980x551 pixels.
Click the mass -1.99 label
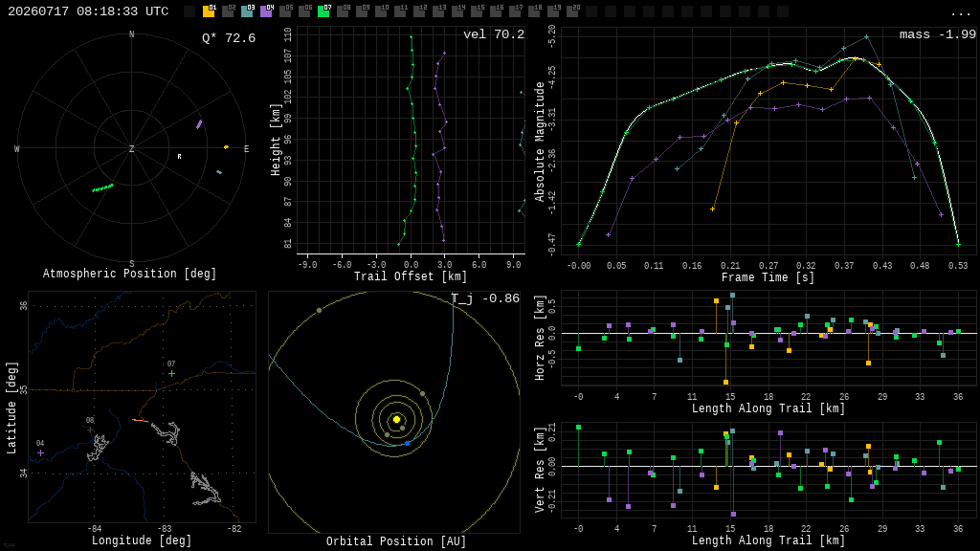click(x=938, y=34)
